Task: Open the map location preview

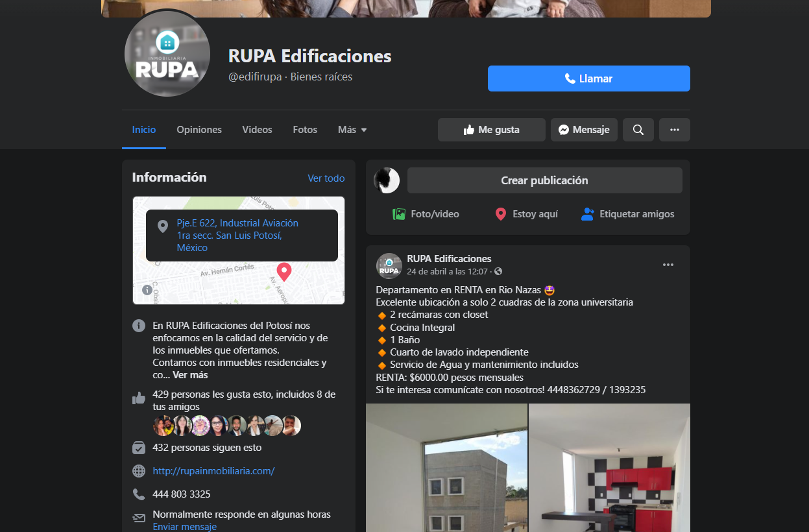Action: 239,250
